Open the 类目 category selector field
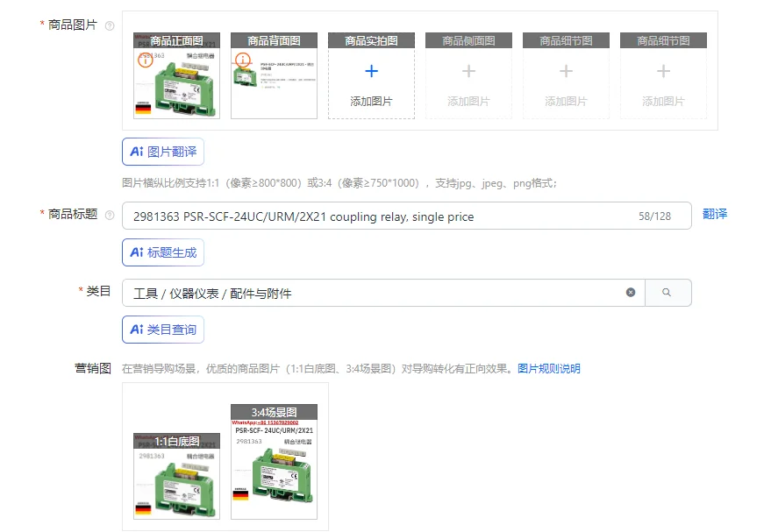Image resolution: width=771 pixels, height=532 pixels. pos(383,293)
